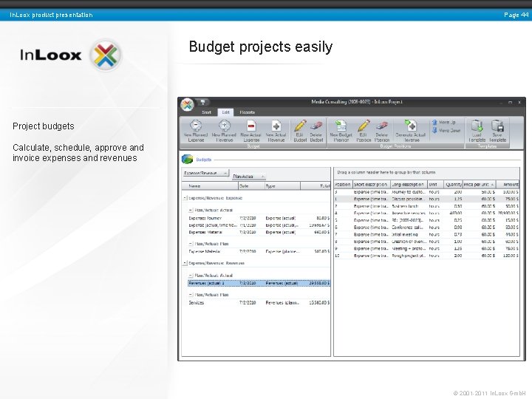Select the 'Business lunch' position row
The width and height of the screenshot is (532, 399).
(426, 206)
